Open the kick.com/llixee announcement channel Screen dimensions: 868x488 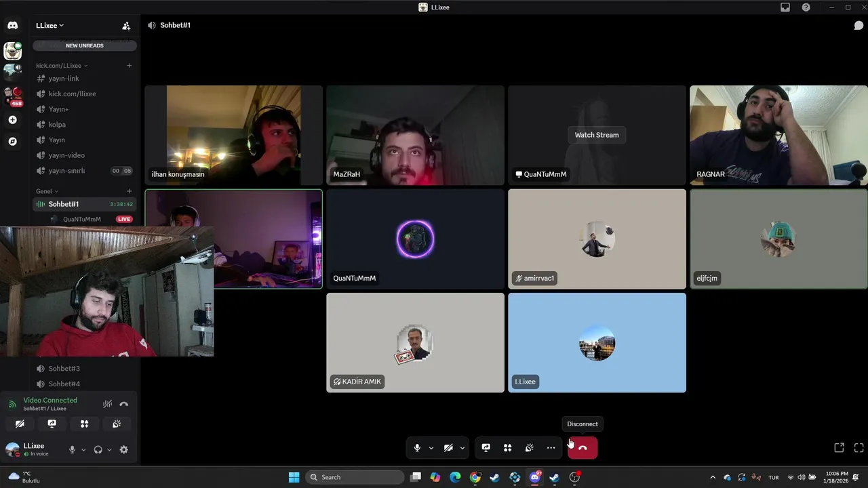pos(85,94)
